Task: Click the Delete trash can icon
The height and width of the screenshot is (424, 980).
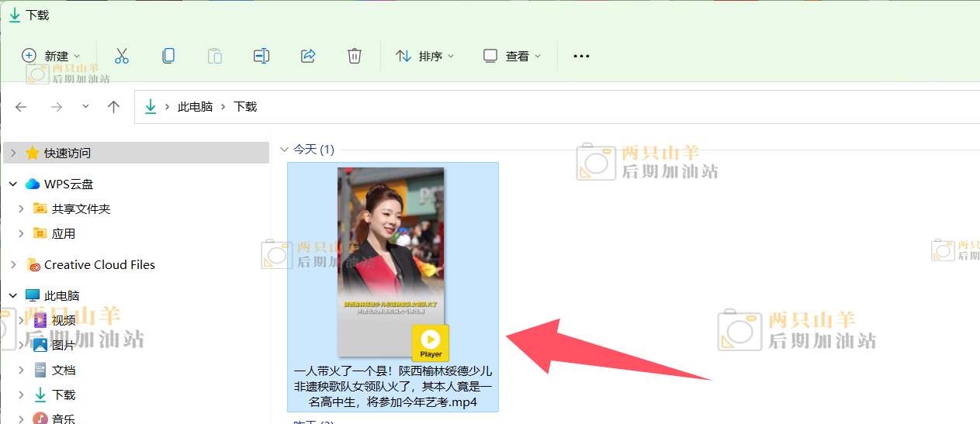Action: pos(355,56)
